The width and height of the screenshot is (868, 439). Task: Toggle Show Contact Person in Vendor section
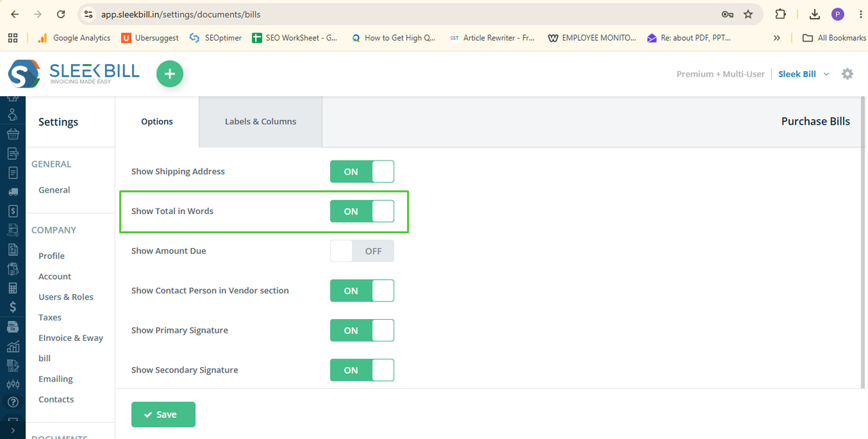point(362,291)
